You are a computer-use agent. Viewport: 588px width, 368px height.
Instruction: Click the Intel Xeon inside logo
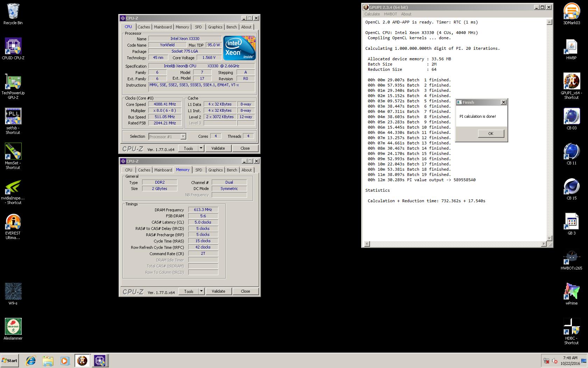coord(239,48)
